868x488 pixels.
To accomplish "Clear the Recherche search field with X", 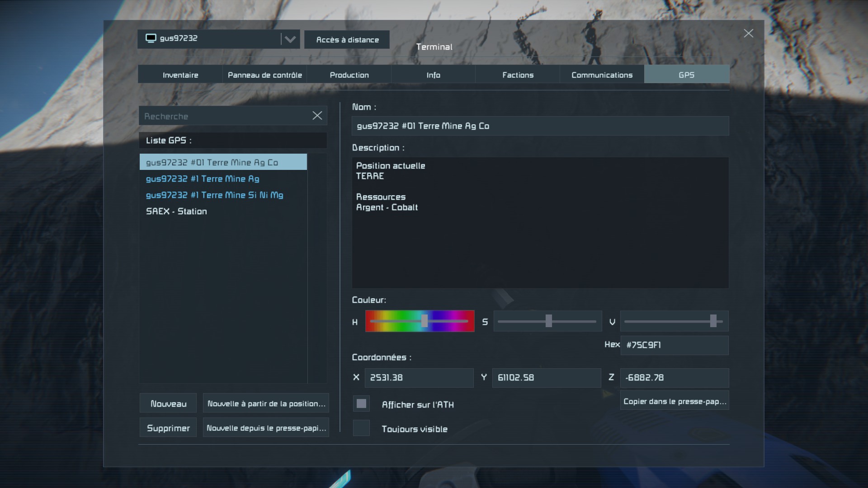I will tap(317, 116).
